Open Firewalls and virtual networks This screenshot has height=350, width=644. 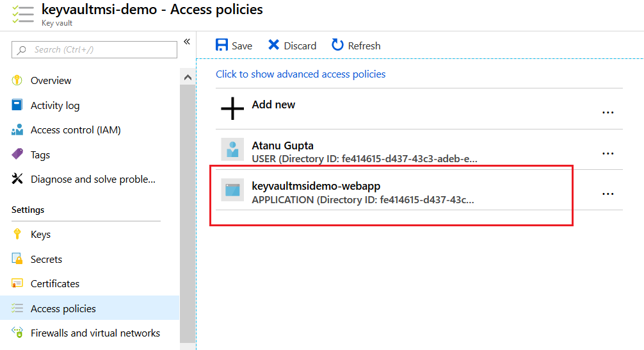[x=95, y=333]
